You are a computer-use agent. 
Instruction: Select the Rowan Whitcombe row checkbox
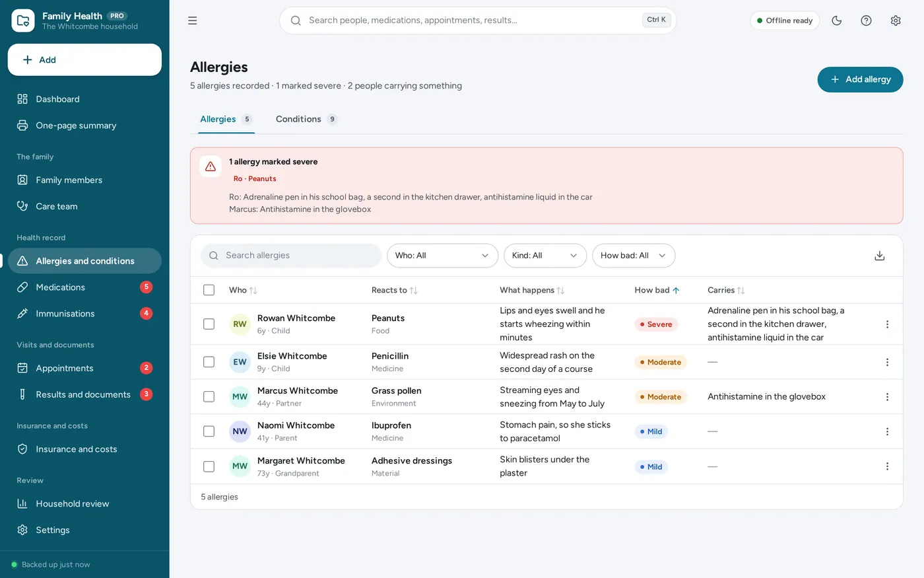click(x=209, y=324)
